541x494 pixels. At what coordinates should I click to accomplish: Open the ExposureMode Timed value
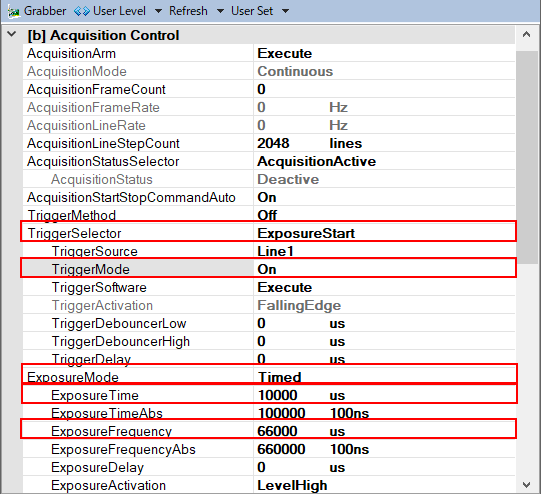(280, 377)
